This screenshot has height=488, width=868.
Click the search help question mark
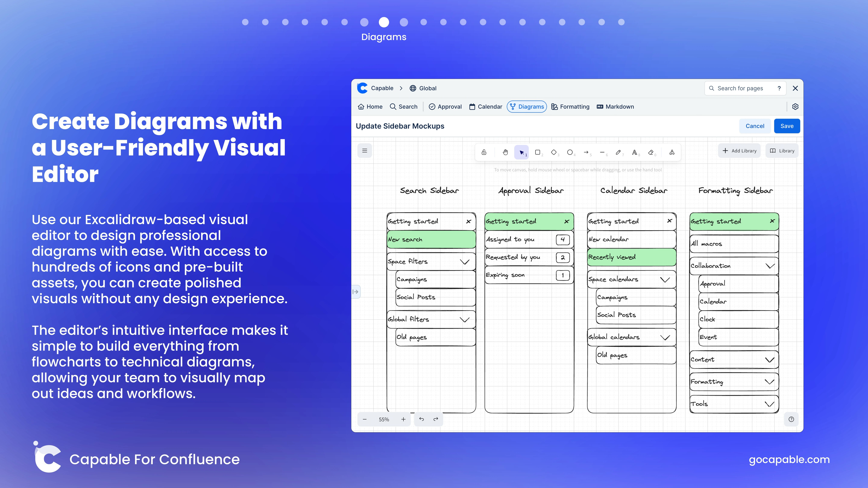pyautogui.click(x=779, y=88)
